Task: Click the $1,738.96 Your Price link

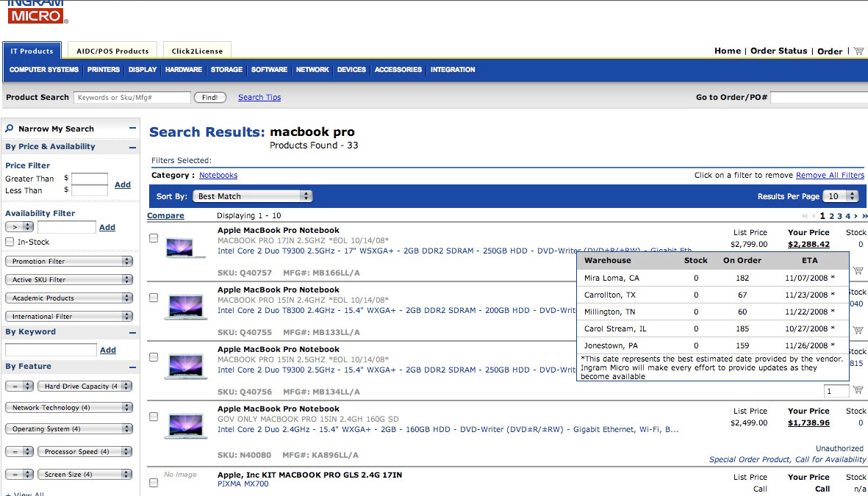Action: (808, 423)
